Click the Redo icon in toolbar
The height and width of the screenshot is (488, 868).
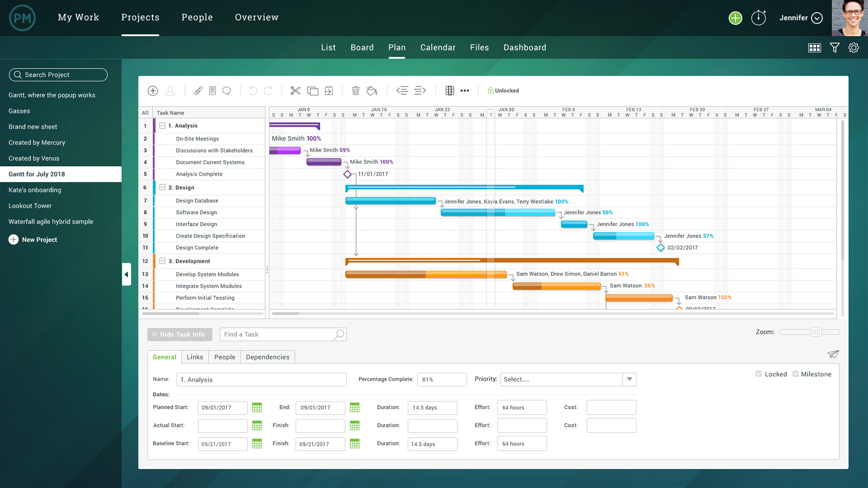click(x=268, y=90)
